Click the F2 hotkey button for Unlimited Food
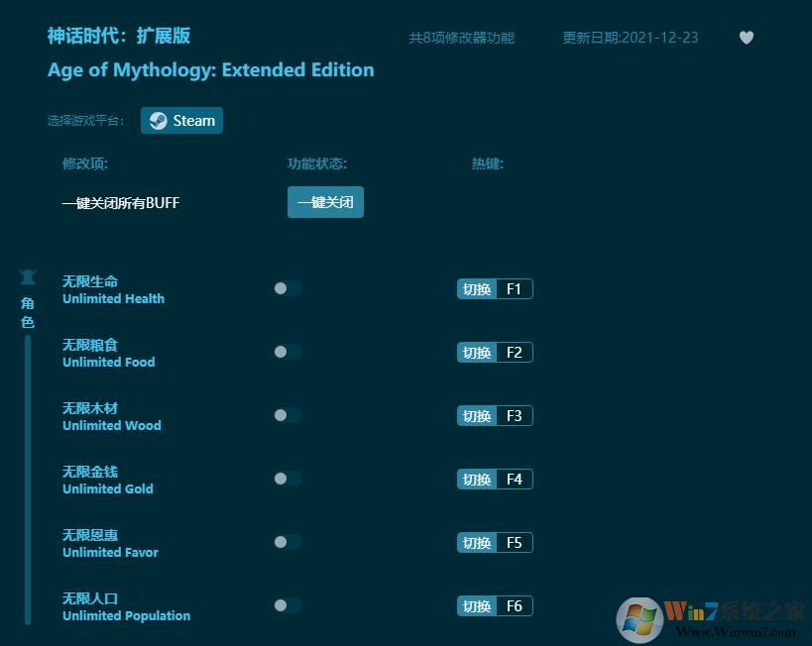The image size is (812, 646). click(494, 352)
